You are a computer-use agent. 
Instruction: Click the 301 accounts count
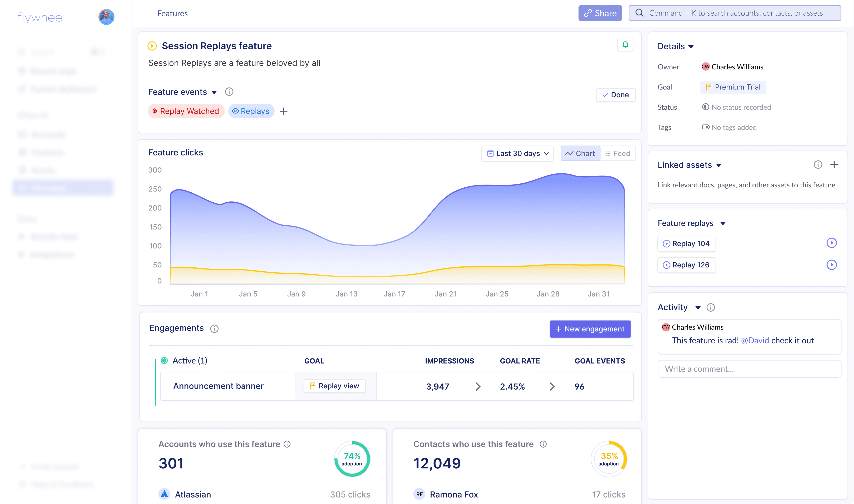coord(171,463)
